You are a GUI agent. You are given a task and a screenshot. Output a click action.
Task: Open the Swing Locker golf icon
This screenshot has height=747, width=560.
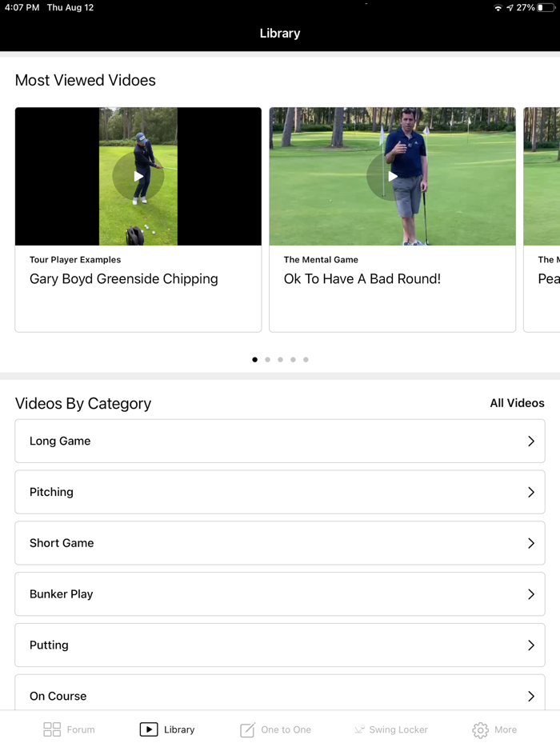pos(359,729)
